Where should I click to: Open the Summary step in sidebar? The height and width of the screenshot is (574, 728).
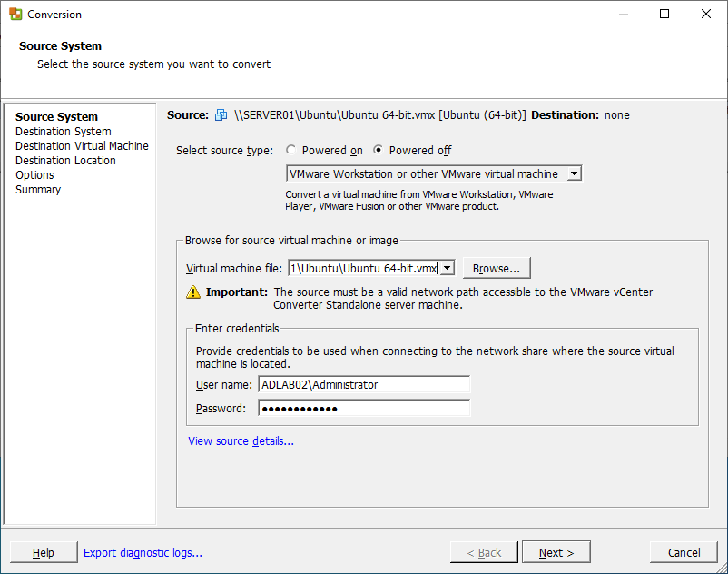(38, 190)
